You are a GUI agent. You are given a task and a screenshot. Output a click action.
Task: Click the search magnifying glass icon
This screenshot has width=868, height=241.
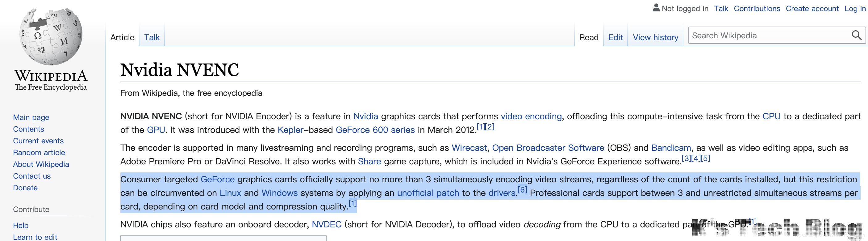click(x=856, y=35)
